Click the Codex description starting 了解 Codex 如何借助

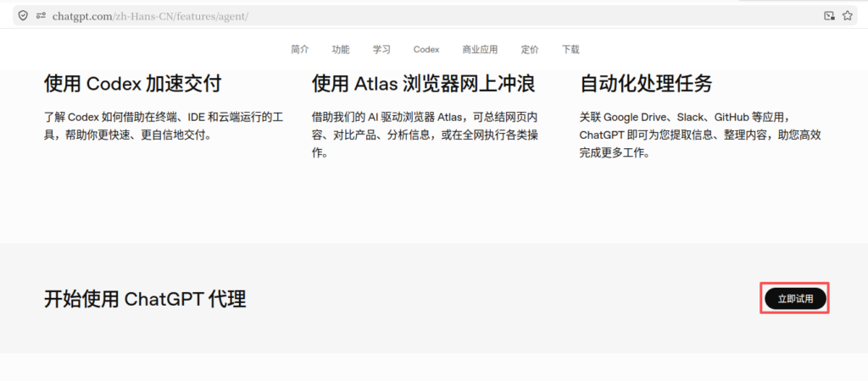pos(164,126)
